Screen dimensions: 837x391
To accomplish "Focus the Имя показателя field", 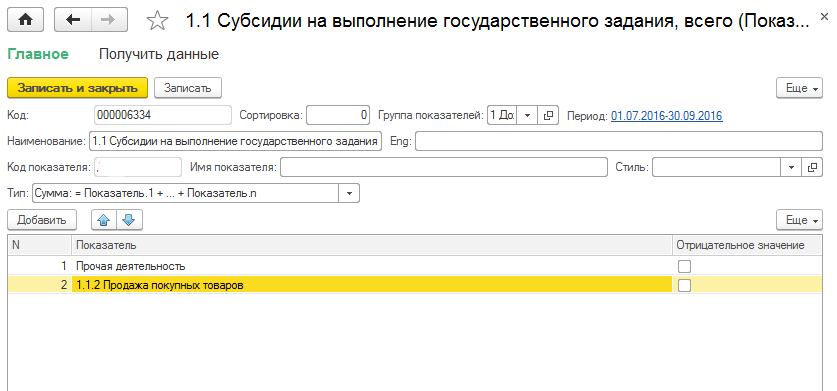I will click(444, 167).
